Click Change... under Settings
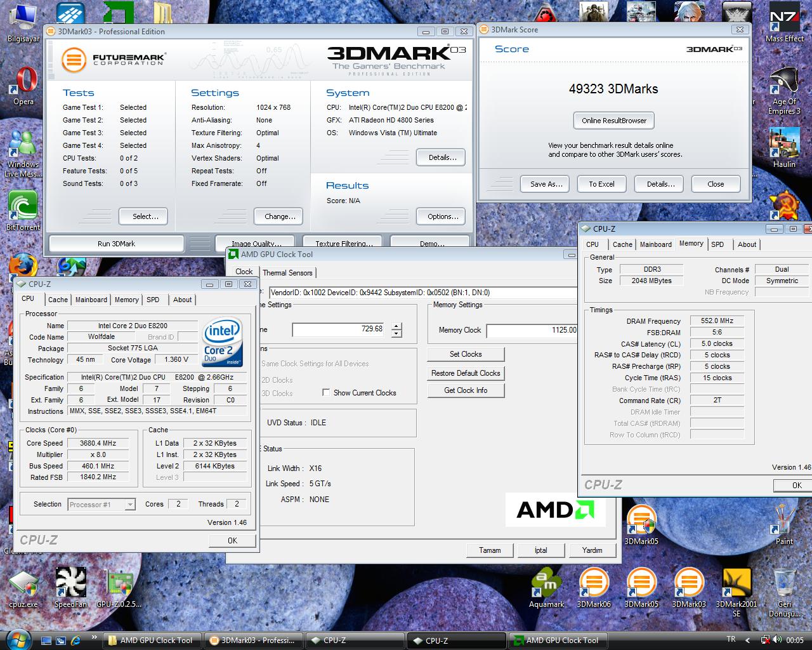 tap(280, 216)
